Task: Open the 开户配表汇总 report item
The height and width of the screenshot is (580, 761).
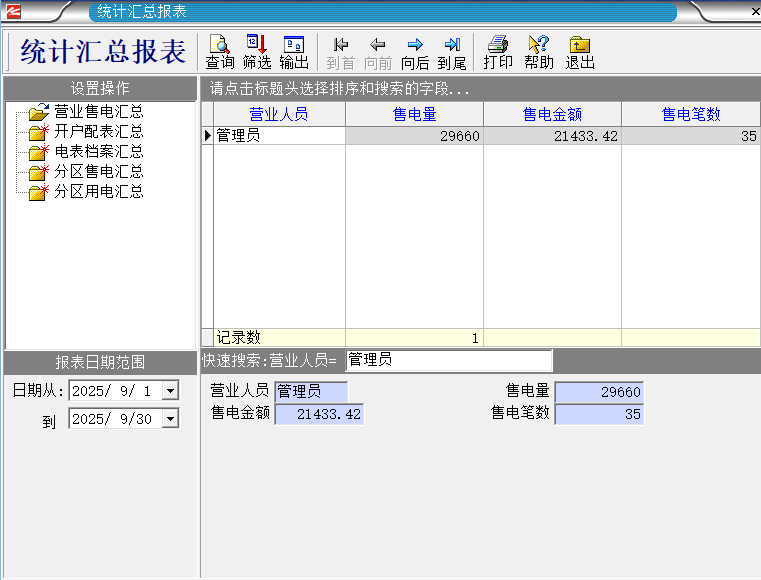Action: point(98,131)
